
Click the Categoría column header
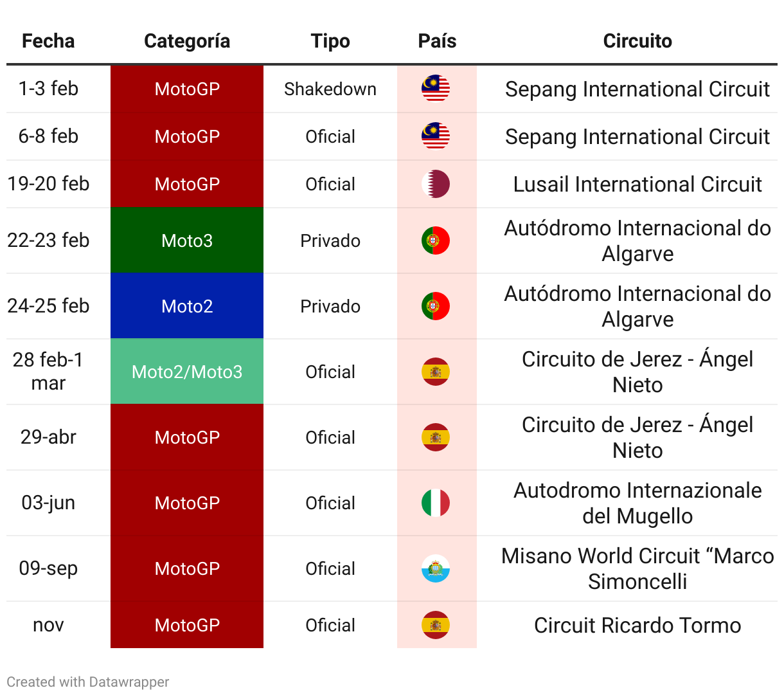click(187, 41)
